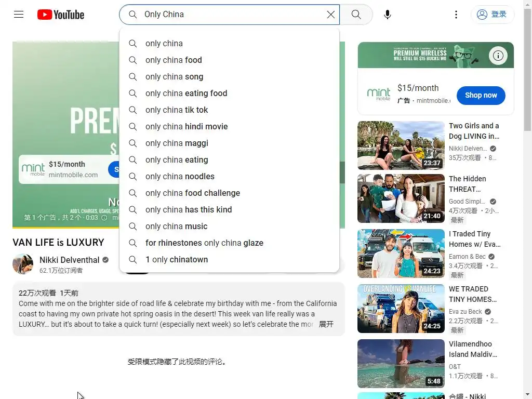
Task: Open 'The Hidden THREAT' video title
Action: pos(467,184)
